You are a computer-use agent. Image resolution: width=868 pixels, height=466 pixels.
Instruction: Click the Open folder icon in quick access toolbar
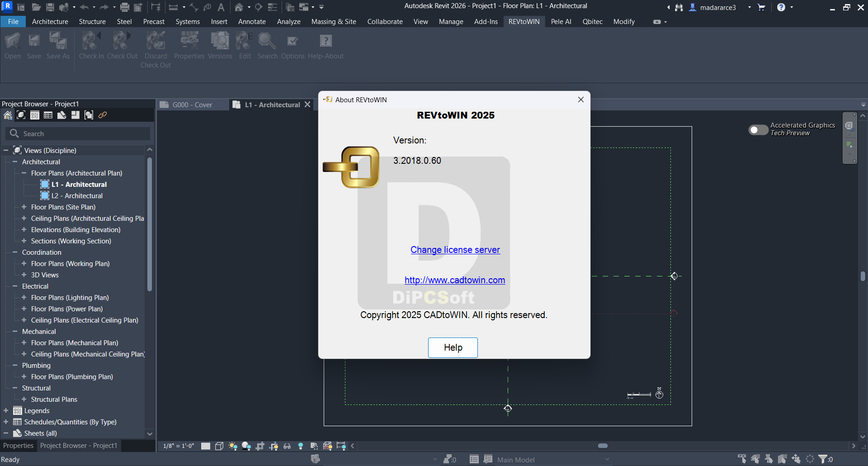pos(36,7)
